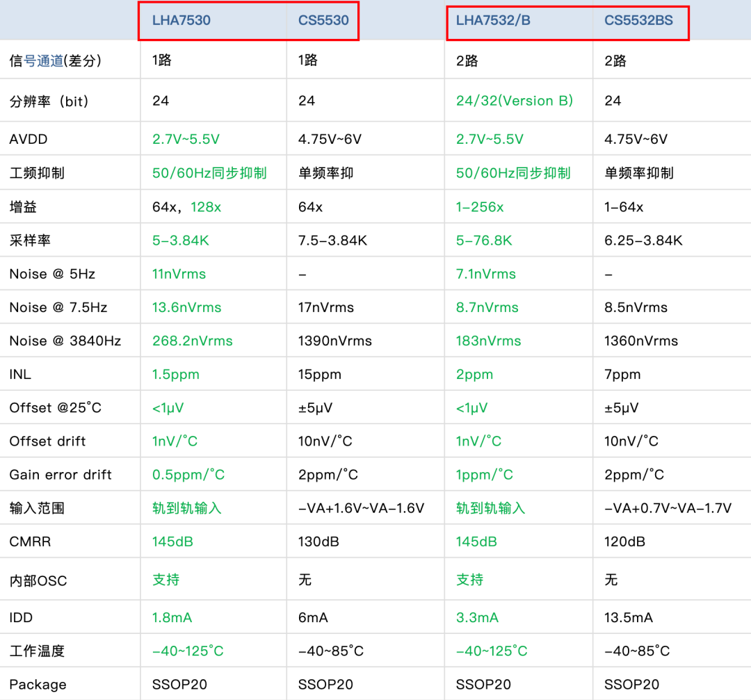Click the LHA7532/B header cell
This screenshot has width=751, height=700.
point(481,21)
